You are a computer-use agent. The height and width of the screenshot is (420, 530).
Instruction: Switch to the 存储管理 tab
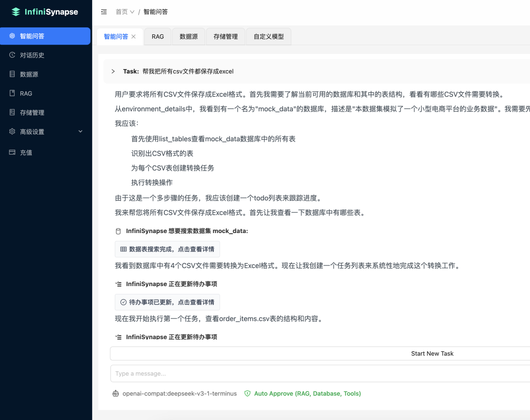click(225, 36)
